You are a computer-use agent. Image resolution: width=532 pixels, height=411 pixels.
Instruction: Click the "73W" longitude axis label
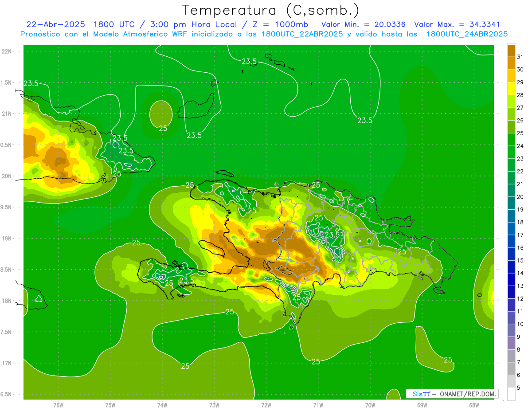pos(214,405)
